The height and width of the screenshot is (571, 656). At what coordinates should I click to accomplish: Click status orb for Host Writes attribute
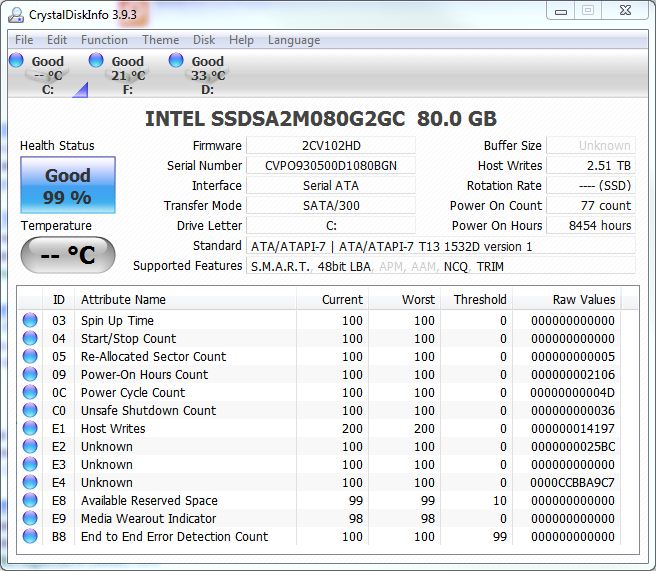[30, 428]
